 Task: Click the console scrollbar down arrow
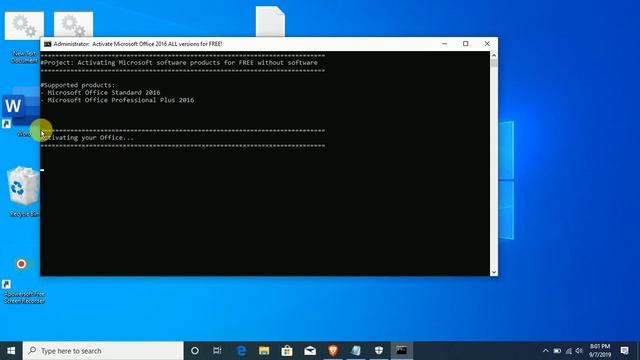coord(494,272)
